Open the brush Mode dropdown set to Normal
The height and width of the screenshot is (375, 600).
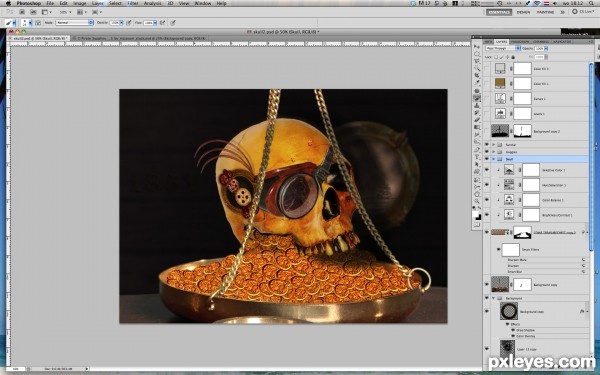(x=74, y=23)
